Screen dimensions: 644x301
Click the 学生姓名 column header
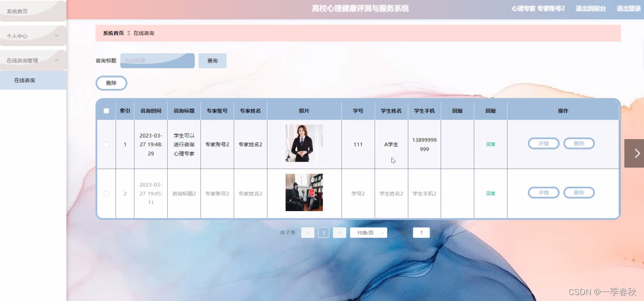point(391,111)
